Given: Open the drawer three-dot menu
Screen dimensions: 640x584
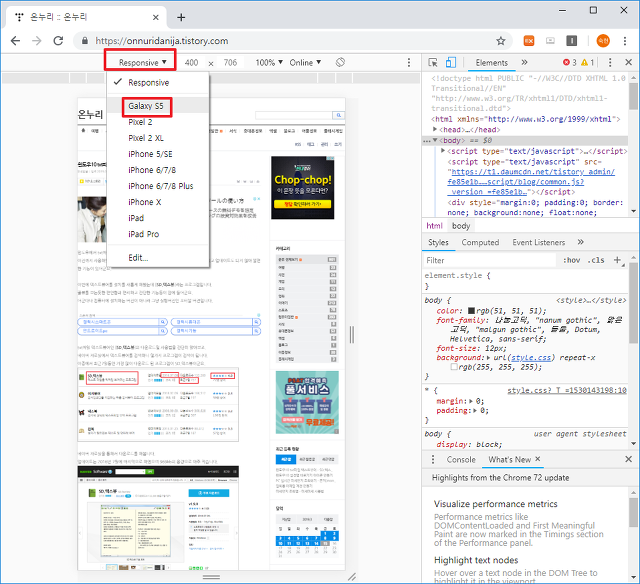Looking at the screenshot, I should pos(433,460).
